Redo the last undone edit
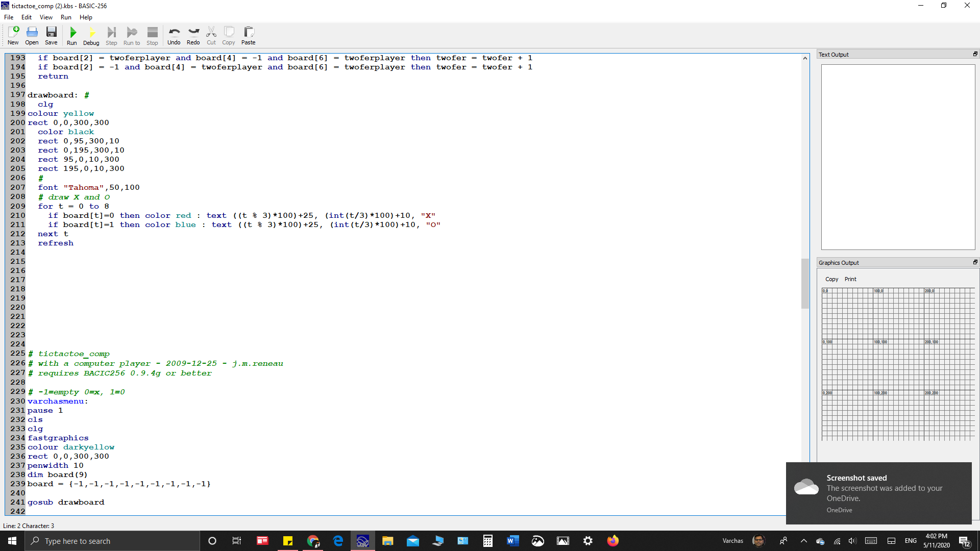The width and height of the screenshot is (980, 551). coord(193,36)
